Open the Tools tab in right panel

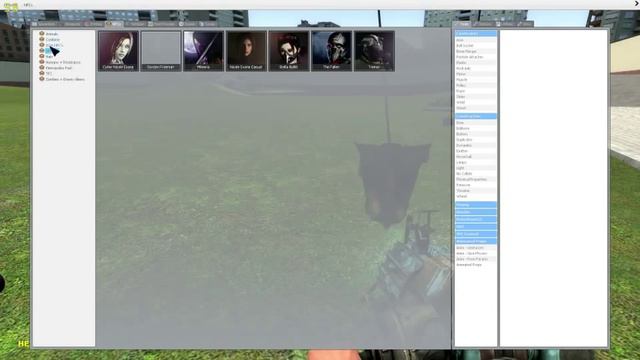pos(462,24)
